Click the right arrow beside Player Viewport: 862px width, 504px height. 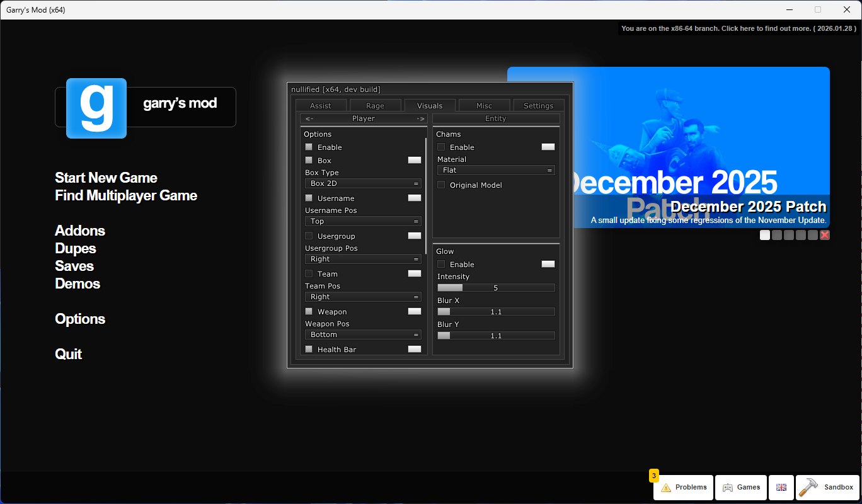tap(420, 118)
